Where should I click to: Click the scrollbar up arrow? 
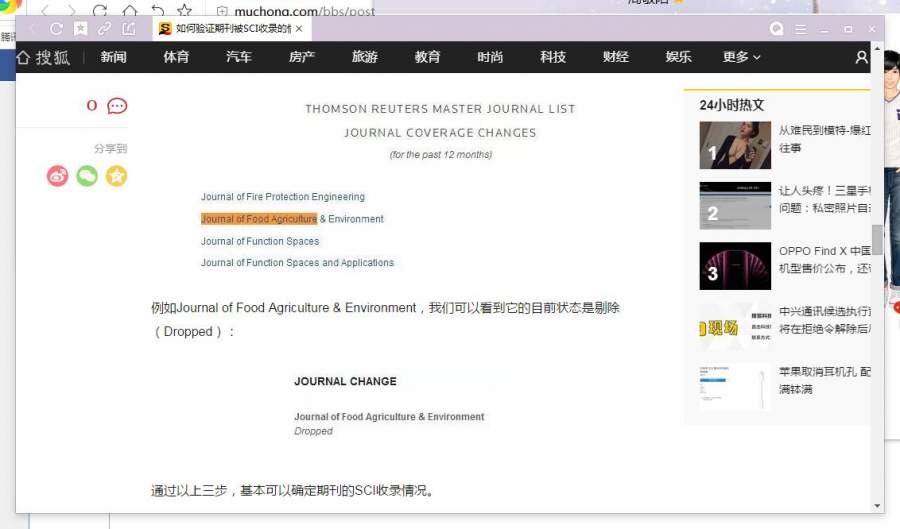pyautogui.click(x=877, y=49)
